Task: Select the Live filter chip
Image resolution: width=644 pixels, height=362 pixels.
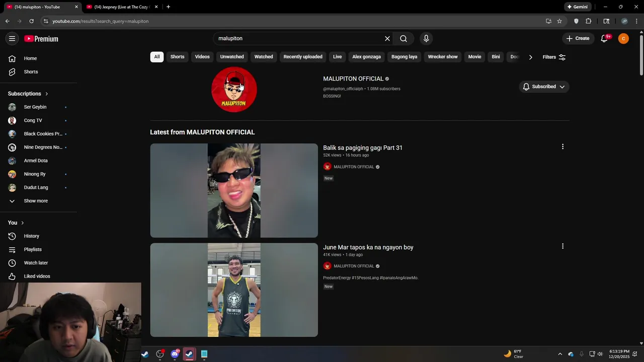Action: point(338,57)
